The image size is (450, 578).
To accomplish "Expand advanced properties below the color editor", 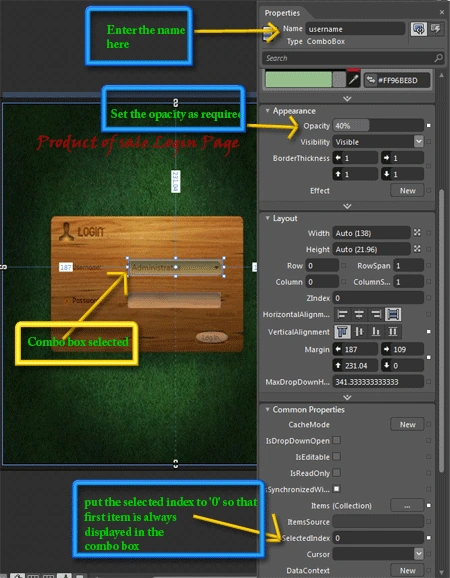I will click(347, 98).
